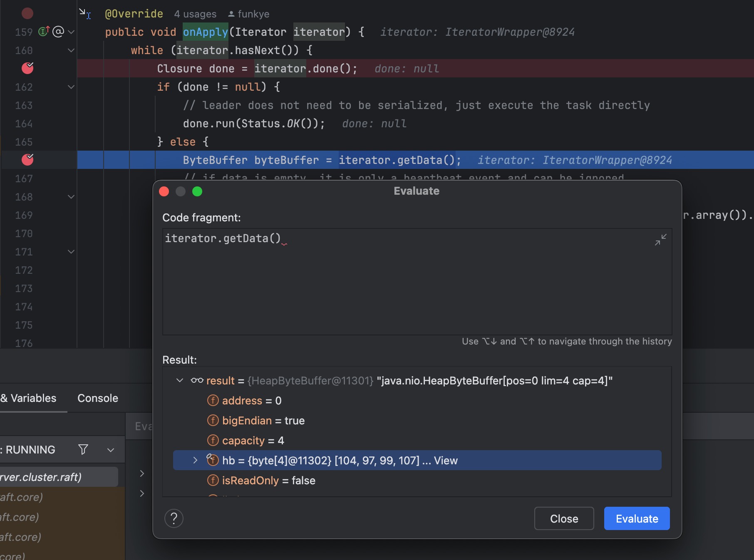This screenshot has width=754, height=560.
Task: Open the Evaluate dialog help button
Action: point(174,518)
